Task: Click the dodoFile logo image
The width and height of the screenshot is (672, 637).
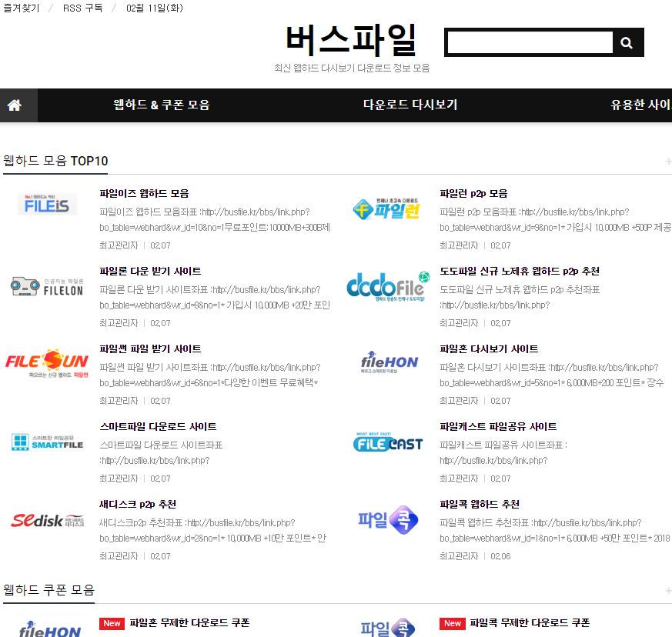Action: click(387, 286)
